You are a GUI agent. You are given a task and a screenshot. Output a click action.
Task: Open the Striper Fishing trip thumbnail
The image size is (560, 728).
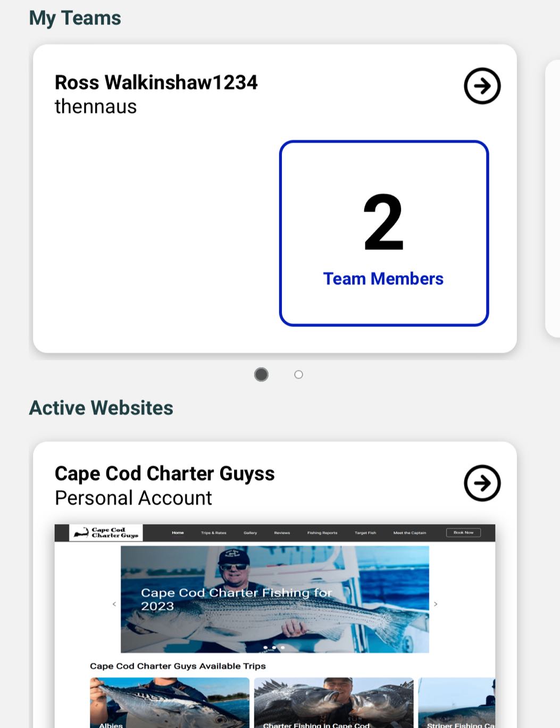456,702
